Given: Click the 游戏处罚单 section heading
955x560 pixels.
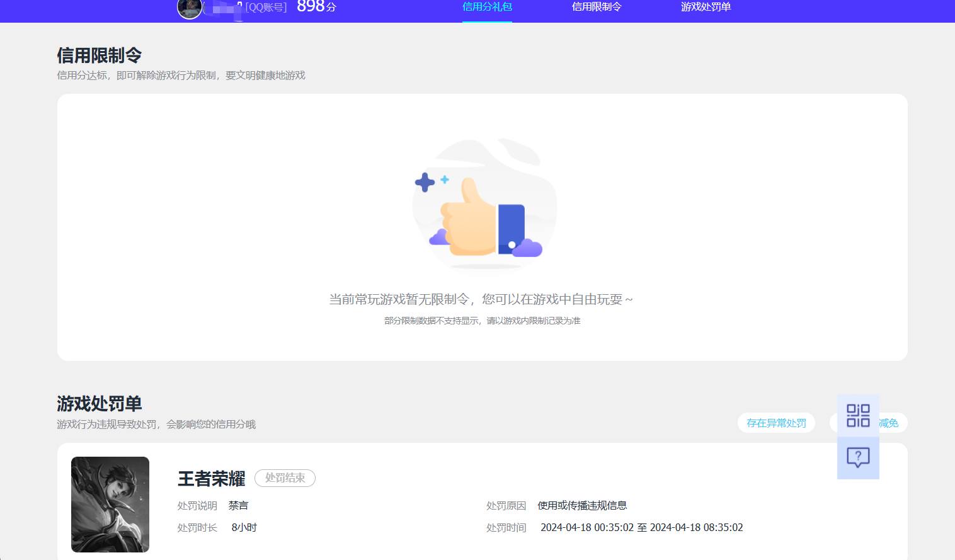Looking at the screenshot, I should (99, 404).
